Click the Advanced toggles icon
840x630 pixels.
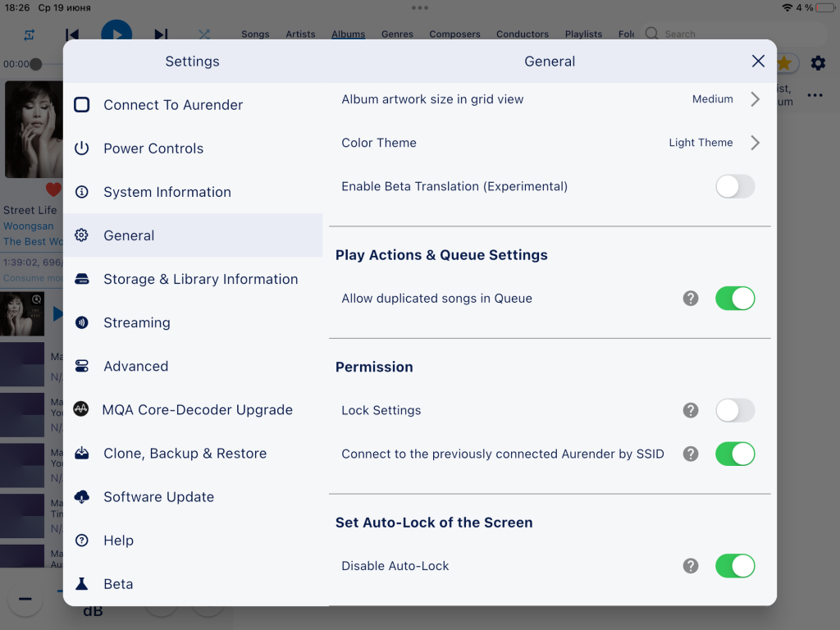tap(81, 366)
